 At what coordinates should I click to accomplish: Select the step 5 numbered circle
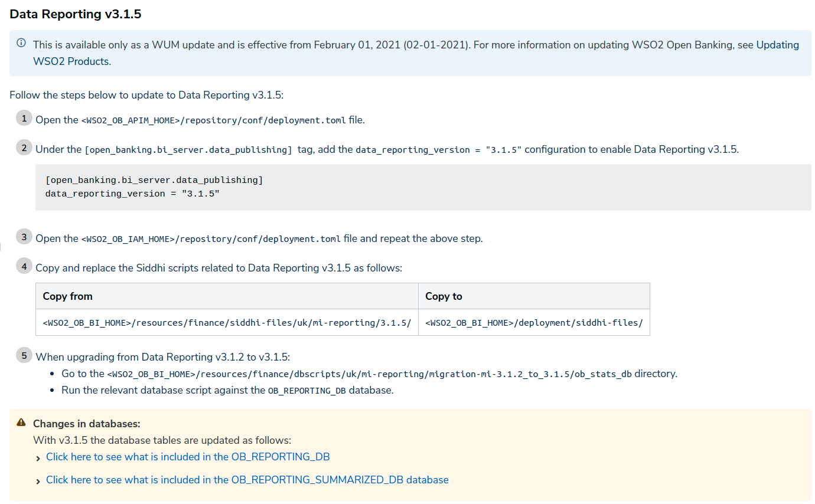coord(24,355)
